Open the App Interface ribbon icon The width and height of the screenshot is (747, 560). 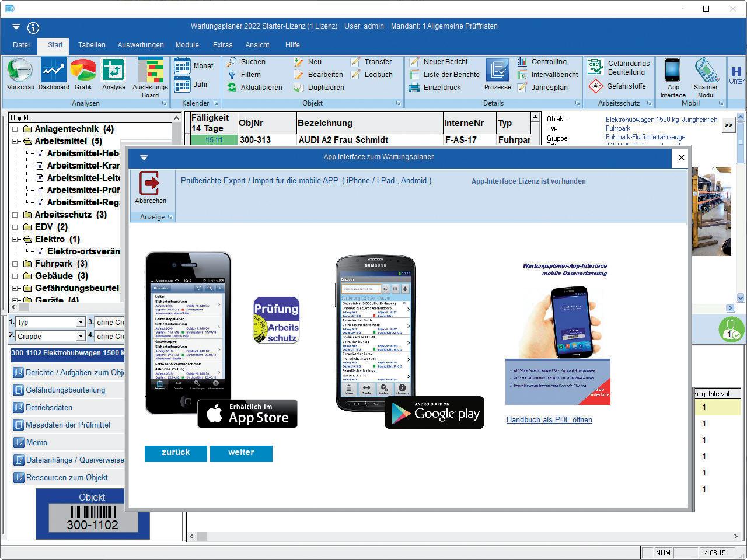pos(673,78)
